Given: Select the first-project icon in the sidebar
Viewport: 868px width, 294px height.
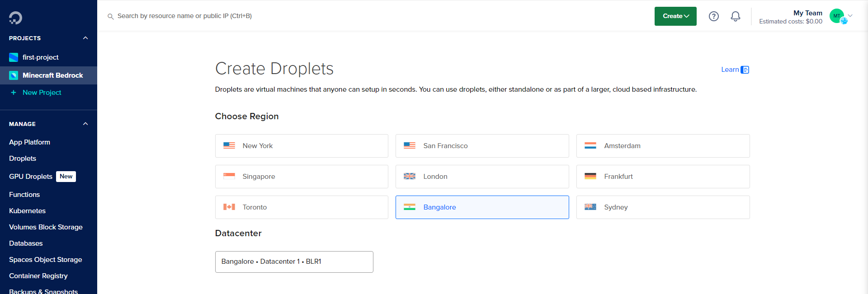Looking at the screenshot, I should click(x=13, y=57).
